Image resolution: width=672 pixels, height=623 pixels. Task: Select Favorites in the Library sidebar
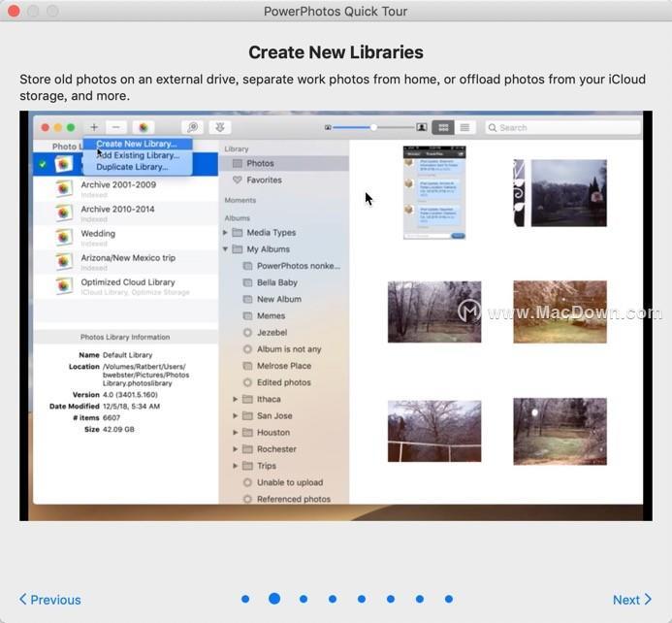[284, 180]
